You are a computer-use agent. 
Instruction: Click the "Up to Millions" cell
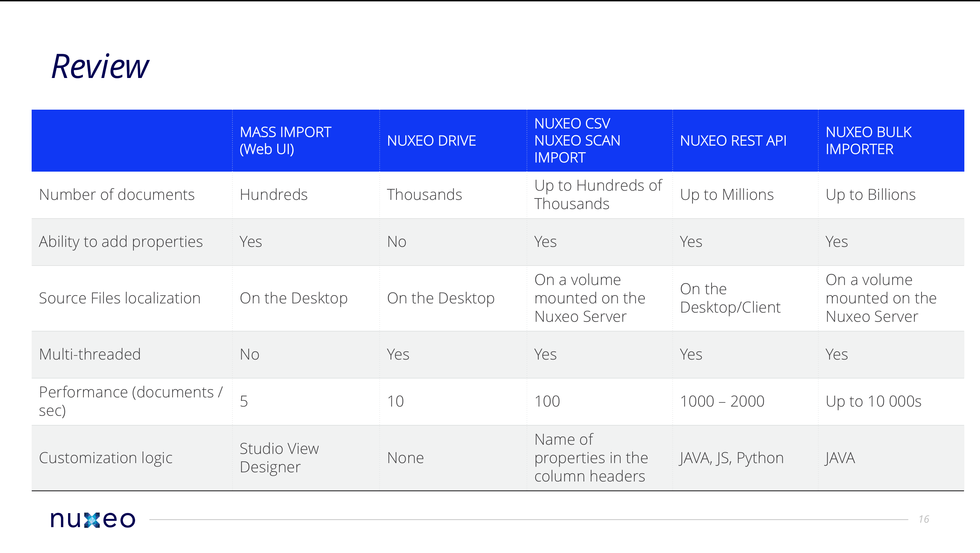[726, 195]
